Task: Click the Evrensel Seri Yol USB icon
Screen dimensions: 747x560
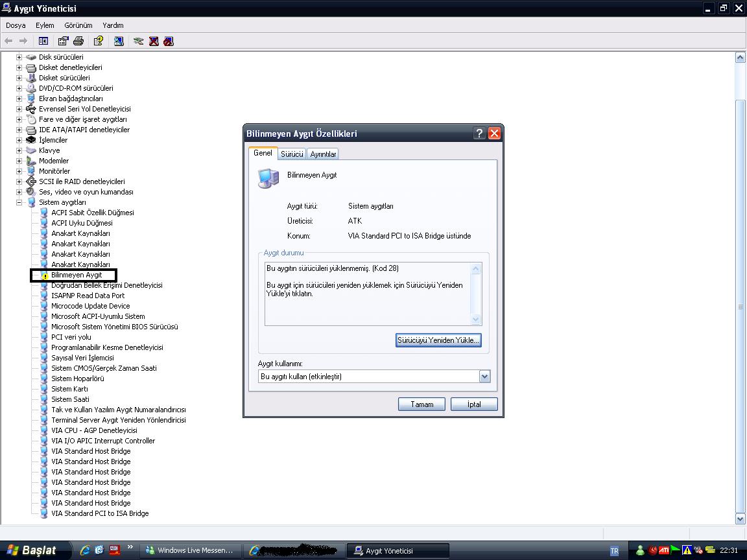Action: [x=31, y=109]
